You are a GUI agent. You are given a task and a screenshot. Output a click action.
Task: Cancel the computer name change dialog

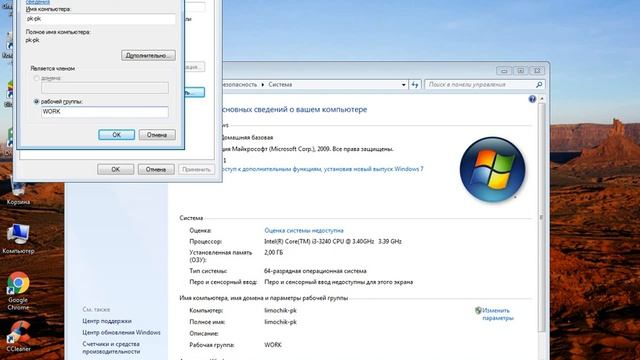[x=157, y=135]
